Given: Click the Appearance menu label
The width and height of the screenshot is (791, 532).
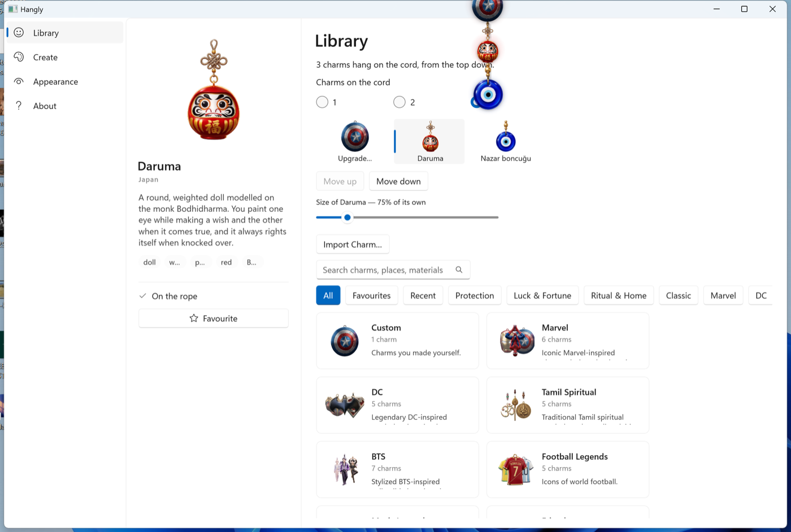Looking at the screenshot, I should (55, 81).
